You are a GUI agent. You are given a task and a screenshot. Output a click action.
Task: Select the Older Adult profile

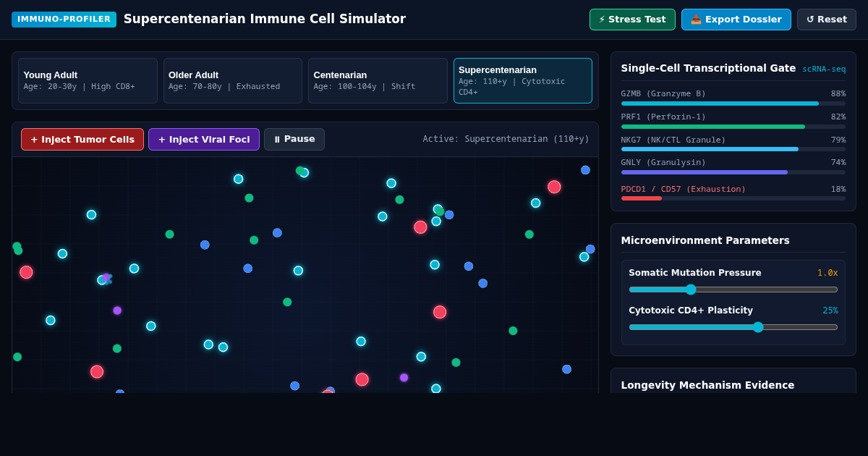point(233,80)
